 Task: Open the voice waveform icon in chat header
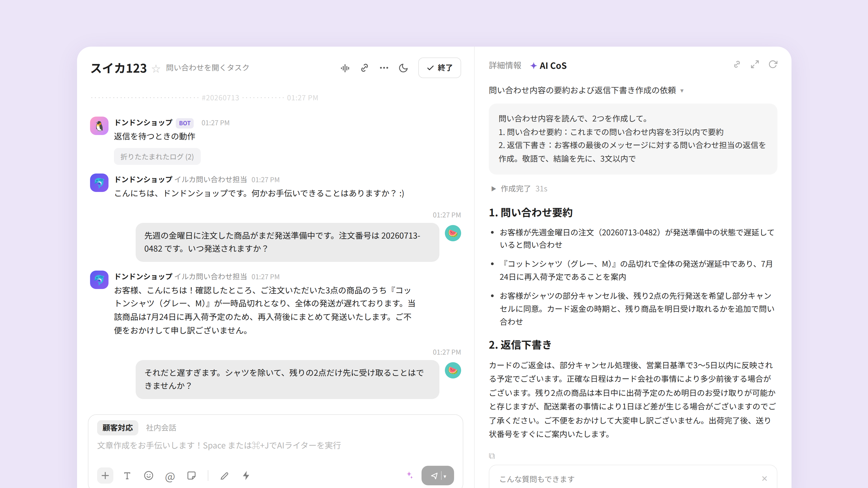pos(345,68)
